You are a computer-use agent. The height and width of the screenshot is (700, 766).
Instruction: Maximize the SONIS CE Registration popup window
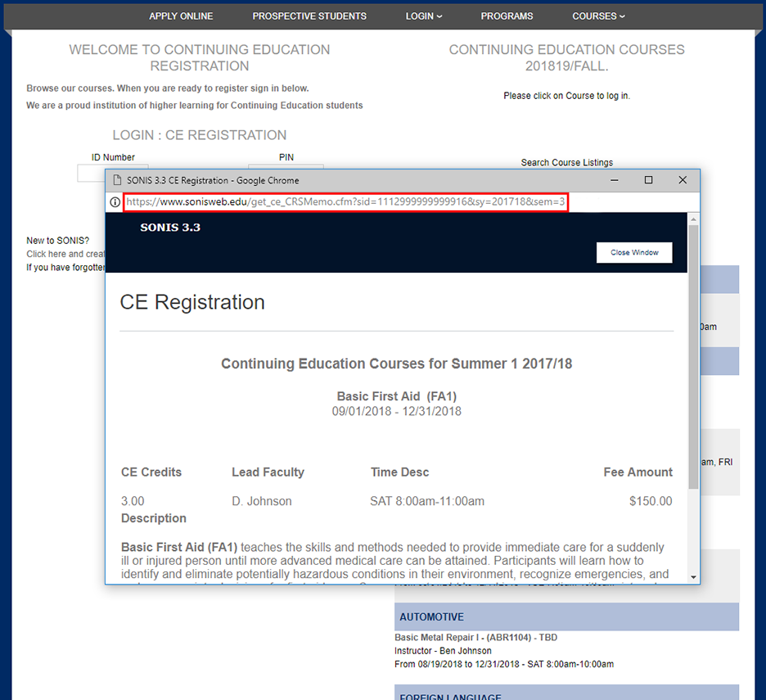(x=648, y=180)
